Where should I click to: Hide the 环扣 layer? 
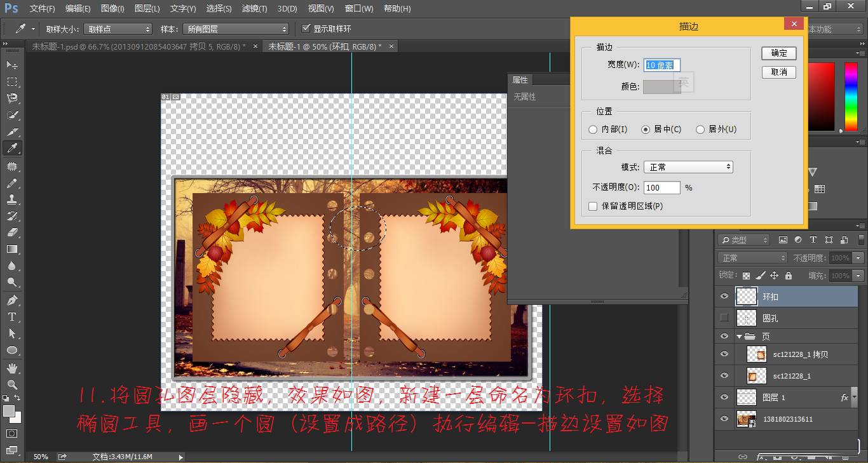pyautogui.click(x=724, y=297)
